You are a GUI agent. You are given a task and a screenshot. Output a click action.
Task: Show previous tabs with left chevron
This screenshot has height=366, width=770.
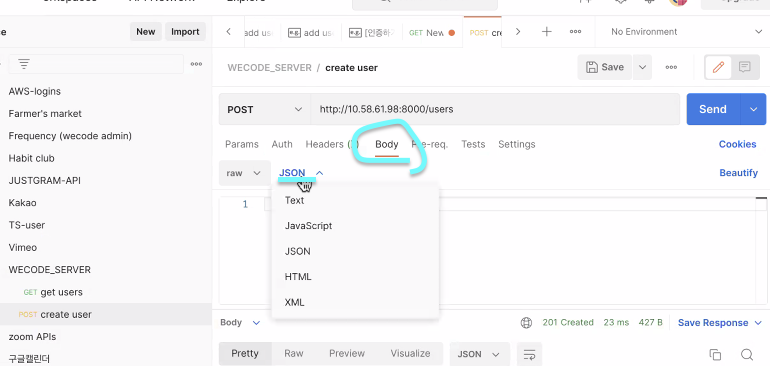(228, 31)
